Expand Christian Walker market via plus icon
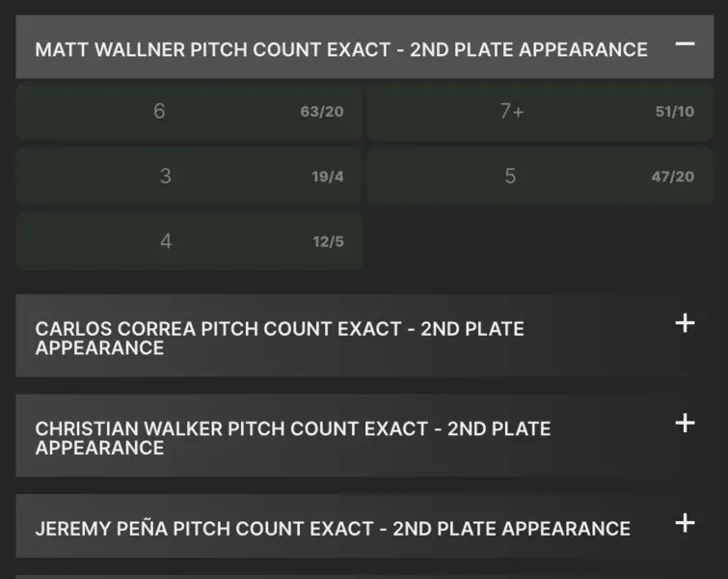The width and height of the screenshot is (728, 579). tap(685, 423)
